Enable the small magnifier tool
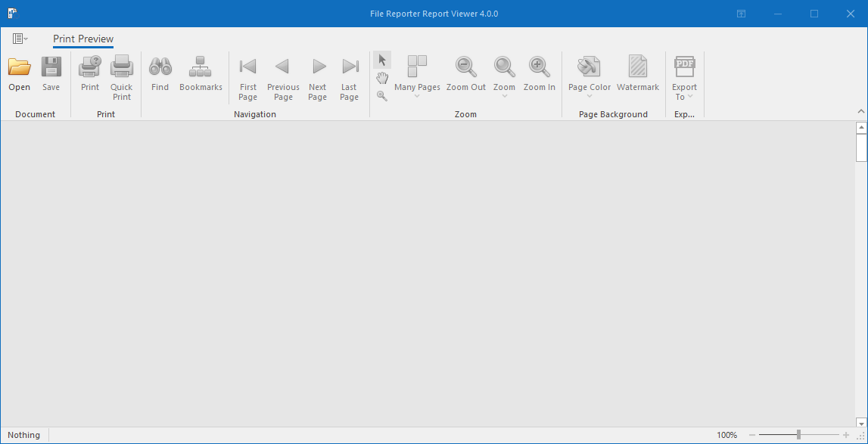This screenshot has width=868, height=444. coord(382,96)
